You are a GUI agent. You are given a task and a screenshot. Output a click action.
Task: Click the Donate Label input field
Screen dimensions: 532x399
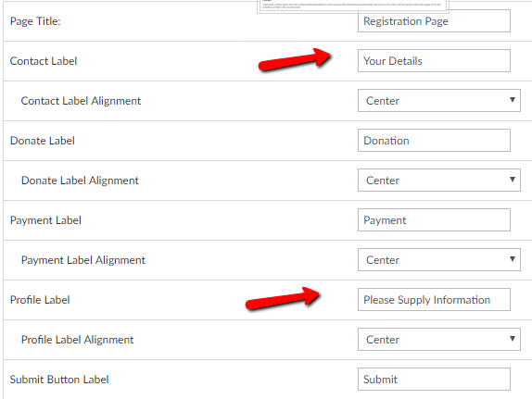coord(434,141)
